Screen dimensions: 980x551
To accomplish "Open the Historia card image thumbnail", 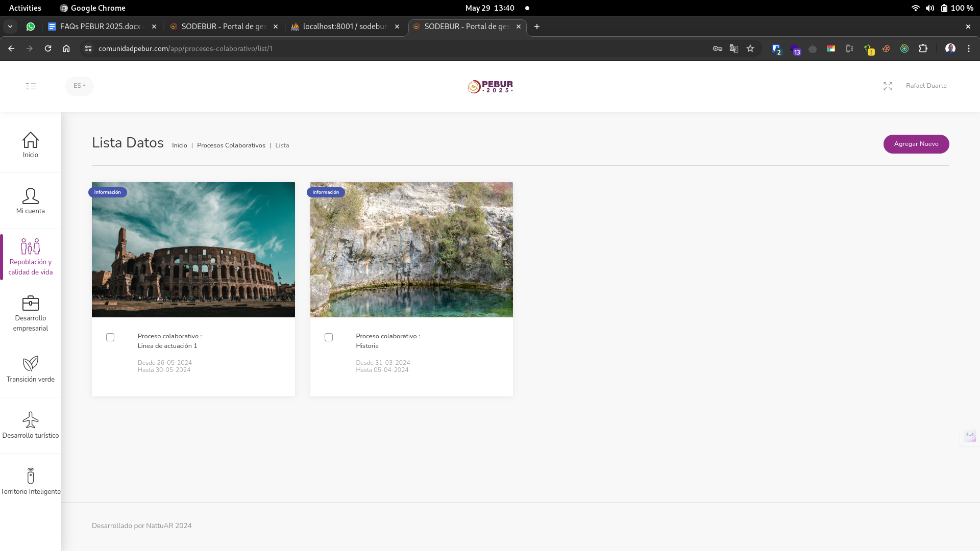I will [x=411, y=249].
